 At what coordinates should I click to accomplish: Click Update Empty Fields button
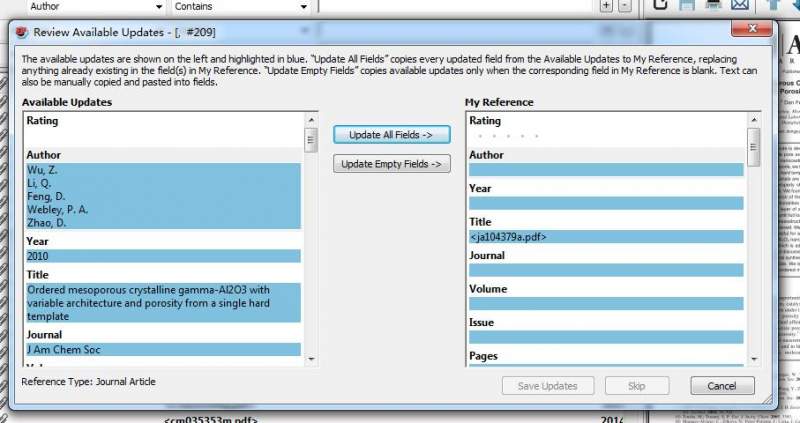[x=392, y=164]
